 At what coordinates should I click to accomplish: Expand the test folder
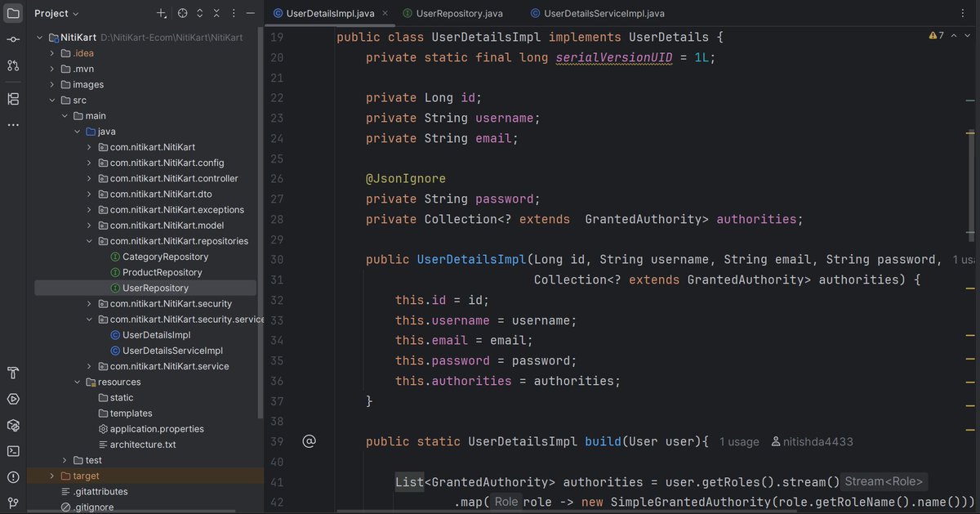tap(65, 460)
